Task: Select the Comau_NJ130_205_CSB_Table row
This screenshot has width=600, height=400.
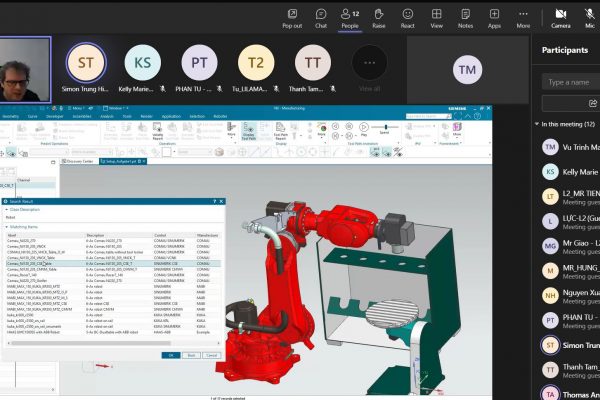Action: coord(30,263)
